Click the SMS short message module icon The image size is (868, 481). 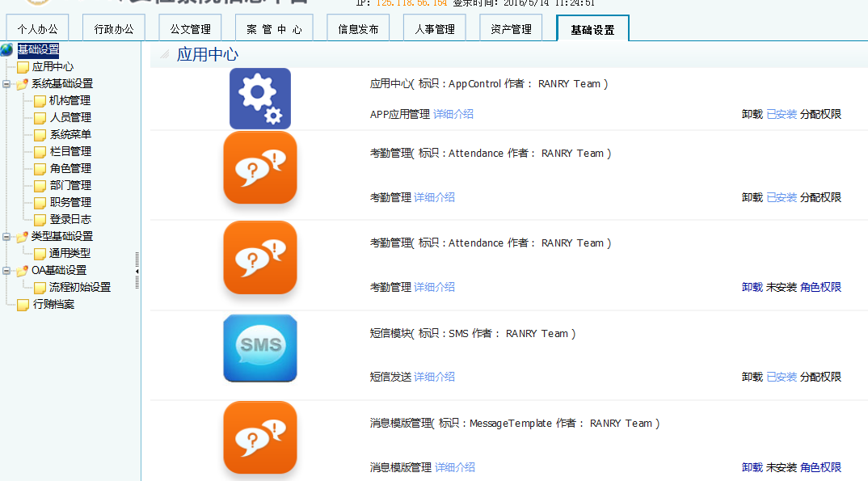(259, 348)
